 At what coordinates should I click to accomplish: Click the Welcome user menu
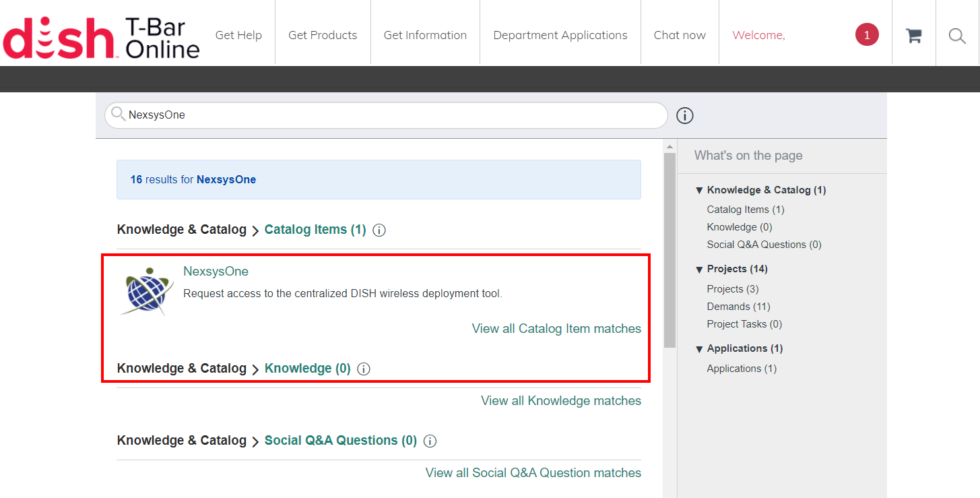[x=759, y=35]
